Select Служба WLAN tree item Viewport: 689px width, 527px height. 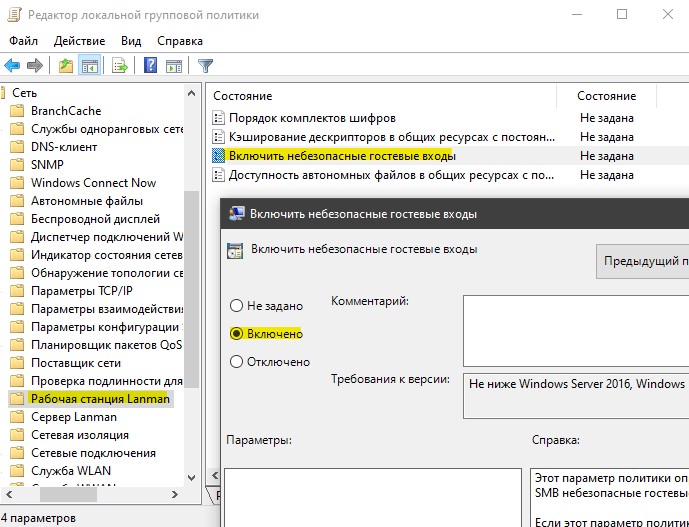click(x=71, y=471)
